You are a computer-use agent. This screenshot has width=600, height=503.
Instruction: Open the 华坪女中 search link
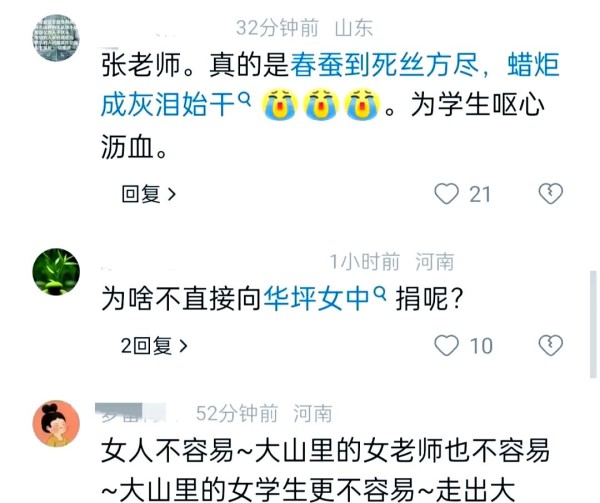coord(316,298)
